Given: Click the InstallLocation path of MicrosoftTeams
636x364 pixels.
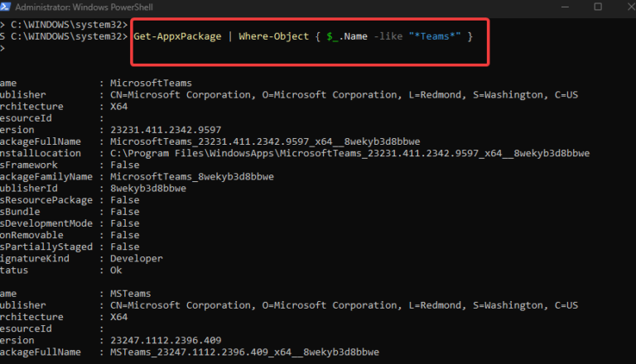Looking at the screenshot, I should pyautogui.click(x=349, y=154).
